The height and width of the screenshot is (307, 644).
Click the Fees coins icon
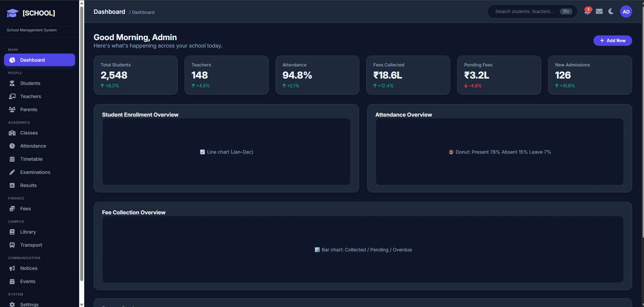tap(12, 209)
